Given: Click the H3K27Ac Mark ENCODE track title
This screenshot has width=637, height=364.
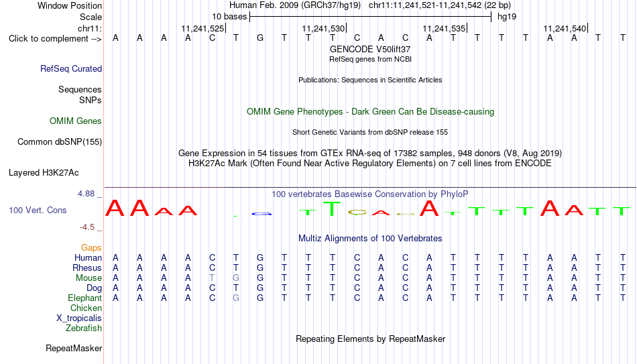Looking at the screenshot, I should click(x=370, y=164).
